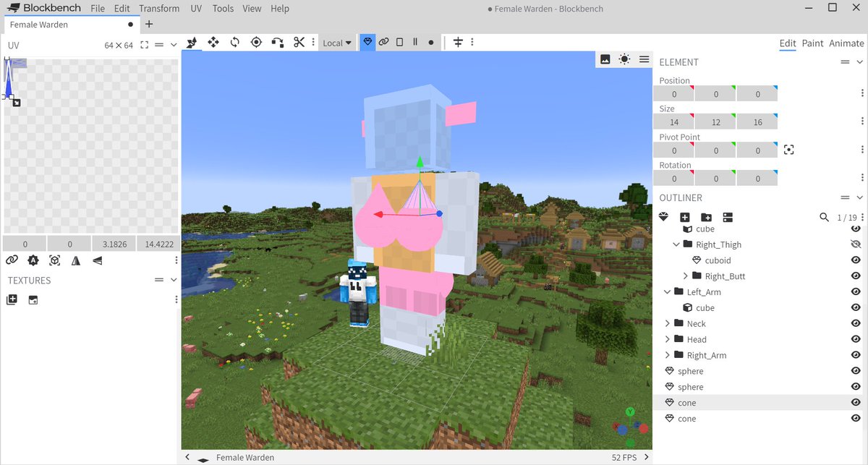This screenshot has width=868, height=465.
Task: Click the UV fullscreen icon
Action: tap(145, 45)
